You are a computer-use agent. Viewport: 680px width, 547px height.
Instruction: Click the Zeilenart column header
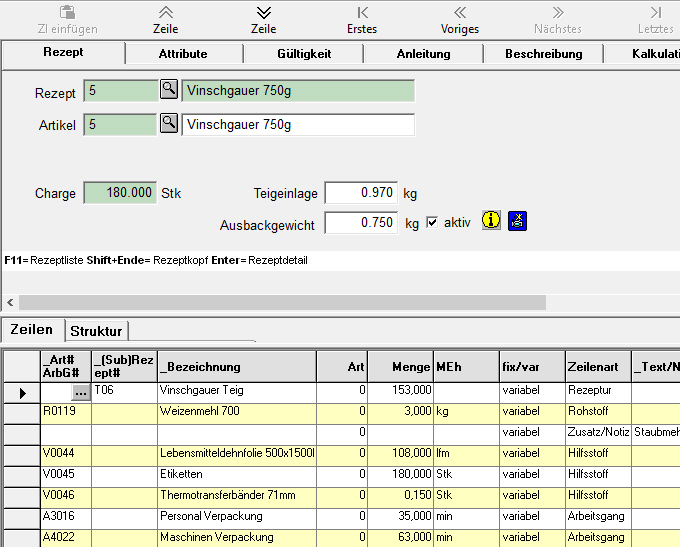pos(598,367)
